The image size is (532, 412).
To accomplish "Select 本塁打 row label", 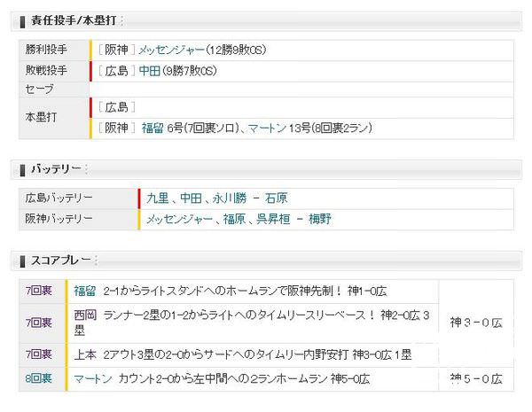I will pyautogui.click(x=41, y=117).
